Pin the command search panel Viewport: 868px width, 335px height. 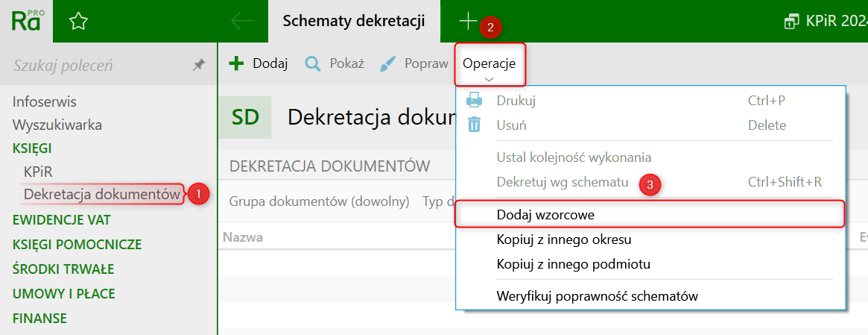pos(198,66)
